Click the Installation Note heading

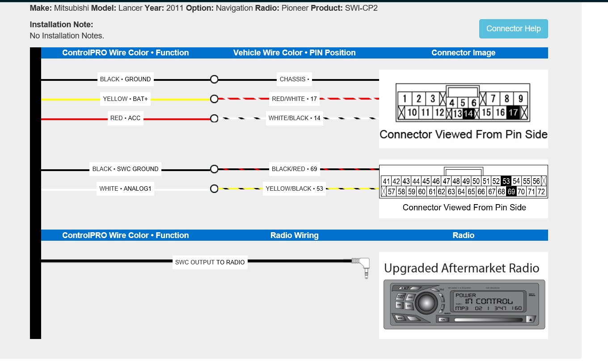pos(62,25)
